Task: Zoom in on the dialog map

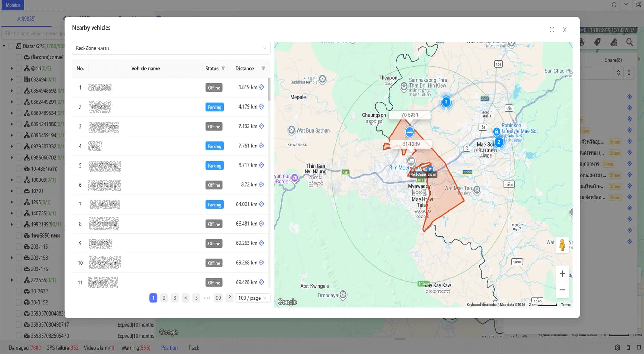Action: point(562,274)
